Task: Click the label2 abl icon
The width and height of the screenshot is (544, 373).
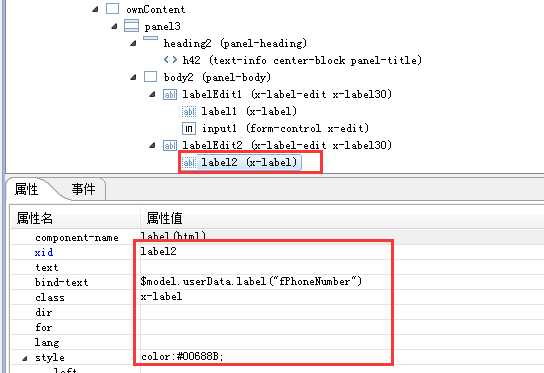Action: (x=189, y=162)
